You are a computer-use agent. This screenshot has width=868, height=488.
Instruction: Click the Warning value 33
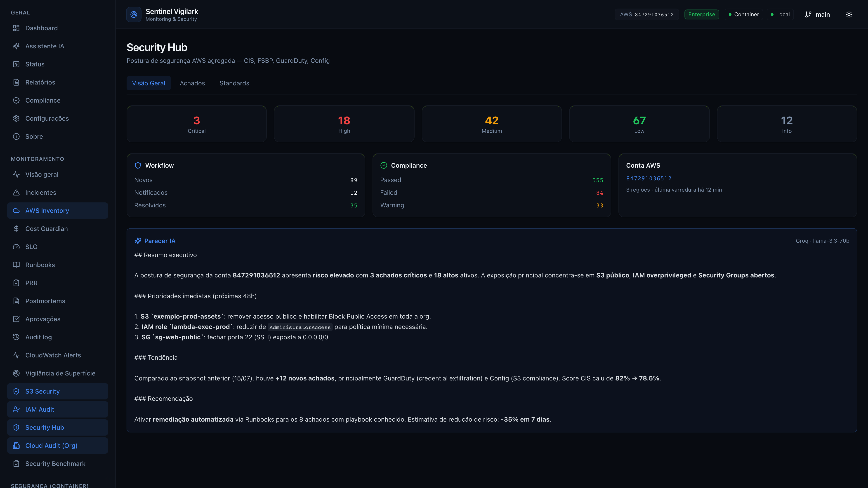[599, 205]
